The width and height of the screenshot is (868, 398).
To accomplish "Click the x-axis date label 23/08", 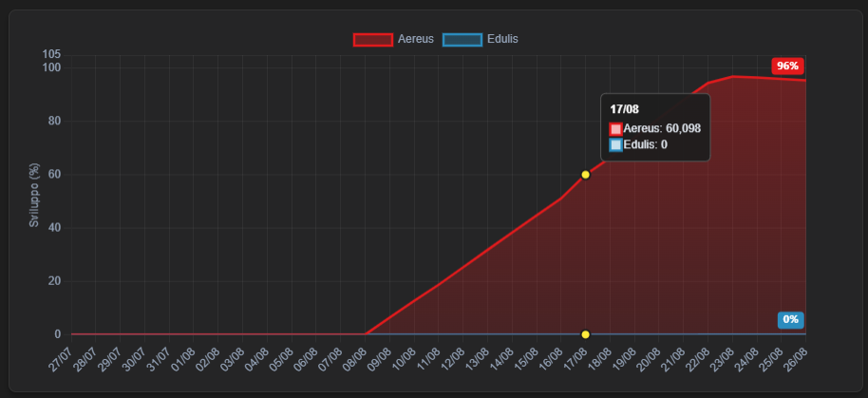I will pos(721,359).
